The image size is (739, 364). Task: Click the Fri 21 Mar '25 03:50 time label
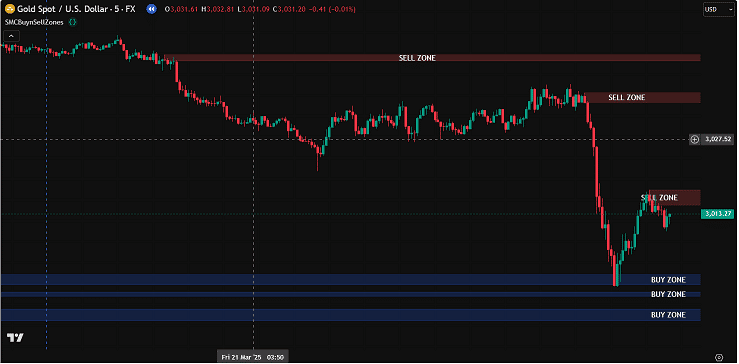click(253, 357)
